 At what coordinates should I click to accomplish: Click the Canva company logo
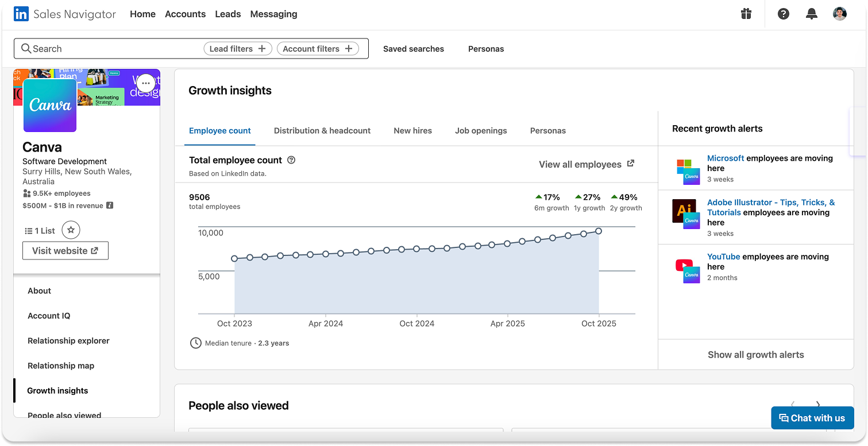tap(50, 105)
